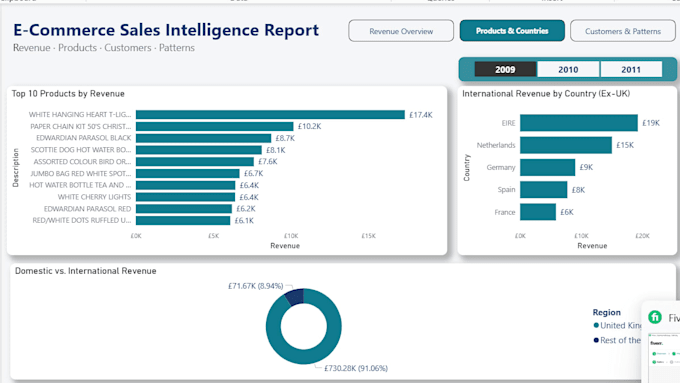
Task: Click the Region legend heading
Action: pos(607,312)
